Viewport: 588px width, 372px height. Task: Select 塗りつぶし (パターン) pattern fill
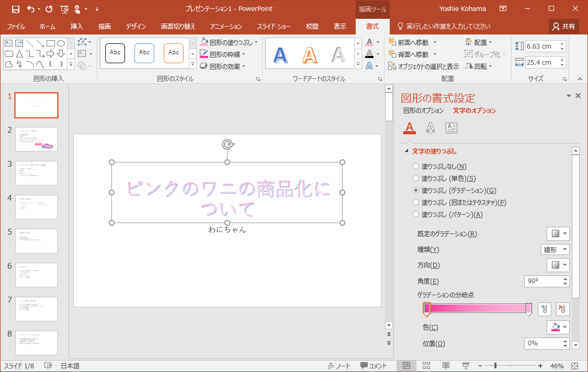pos(416,215)
